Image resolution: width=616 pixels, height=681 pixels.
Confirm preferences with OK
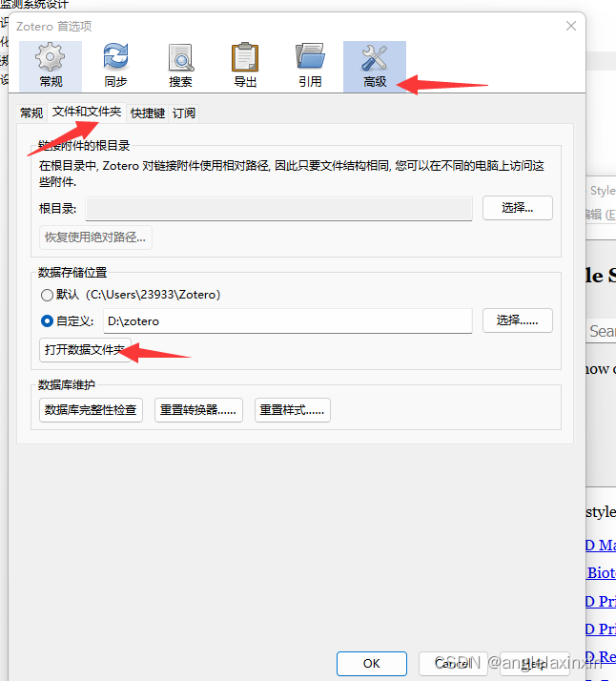pyautogui.click(x=372, y=664)
